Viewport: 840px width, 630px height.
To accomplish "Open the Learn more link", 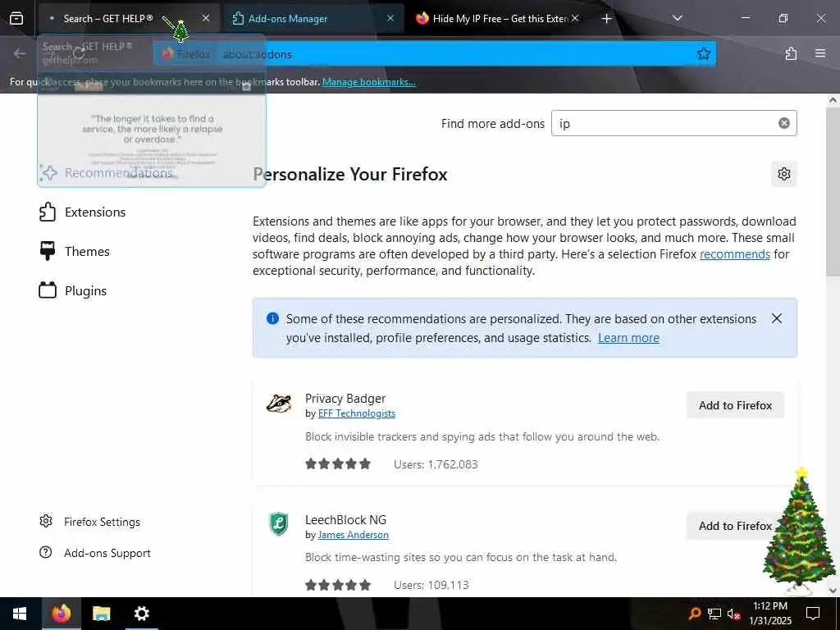I will pyautogui.click(x=628, y=338).
